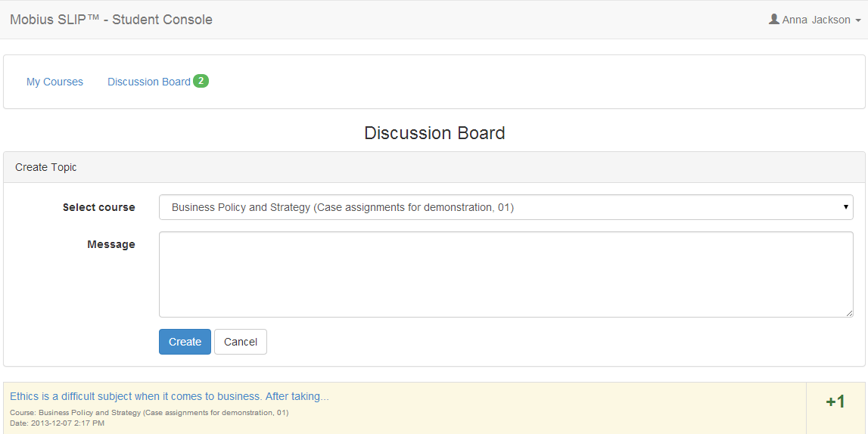The image size is (868, 434).
Task: Focus the Message text area
Action: pos(506,274)
